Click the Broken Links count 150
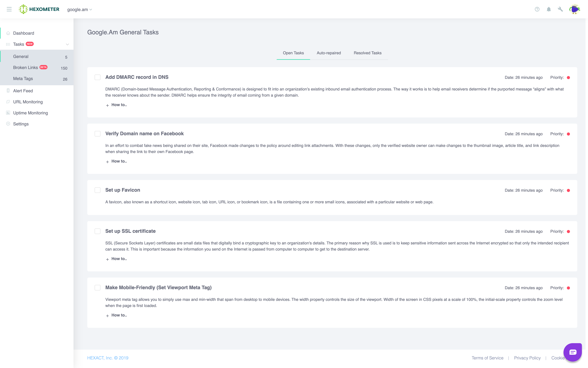588x368 pixels. pyautogui.click(x=64, y=68)
